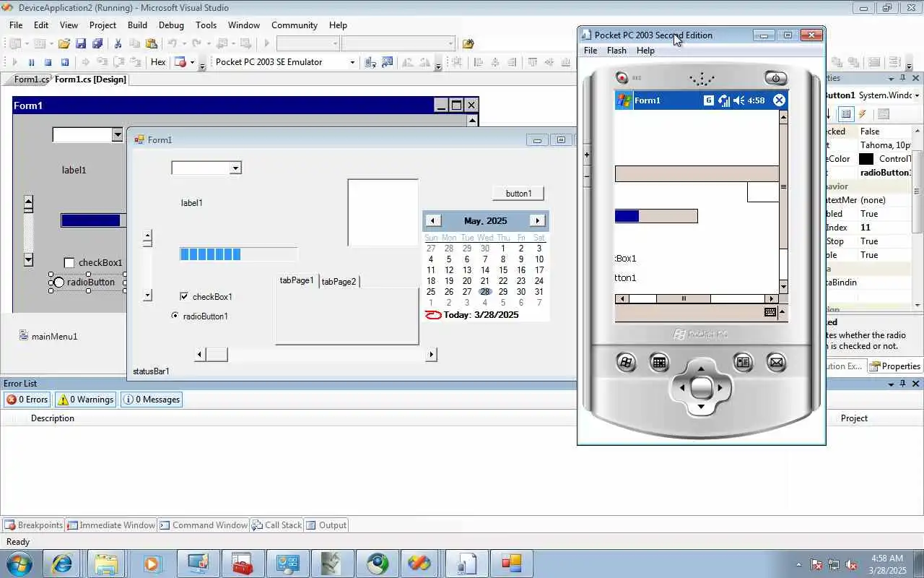The width and height of the screenshot is (924, 578).
Task: Click the progress bar in running Form1
Action: (x=238, y=254)
